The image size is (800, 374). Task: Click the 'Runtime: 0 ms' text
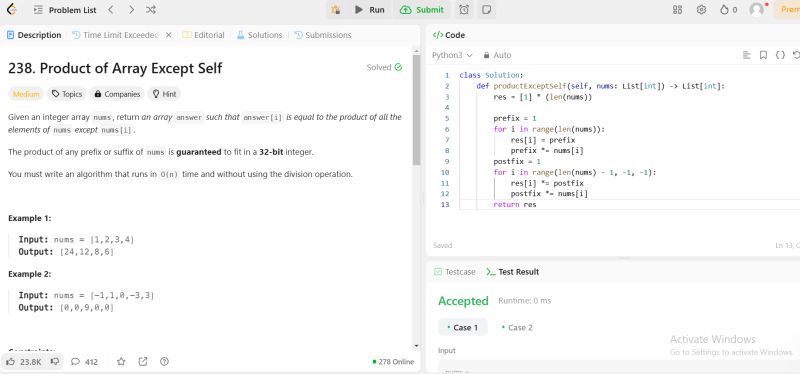click(x=524, y=301)
